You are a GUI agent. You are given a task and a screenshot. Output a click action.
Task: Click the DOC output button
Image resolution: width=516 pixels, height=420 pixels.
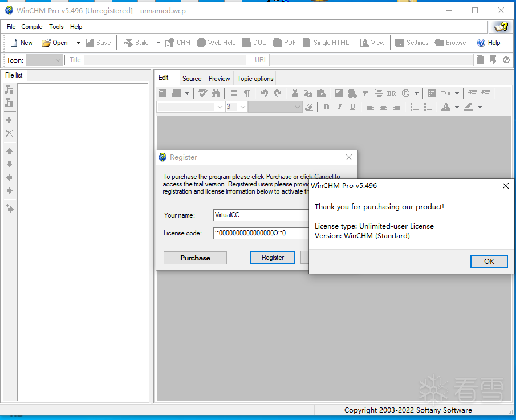click(x=254, y=43)
